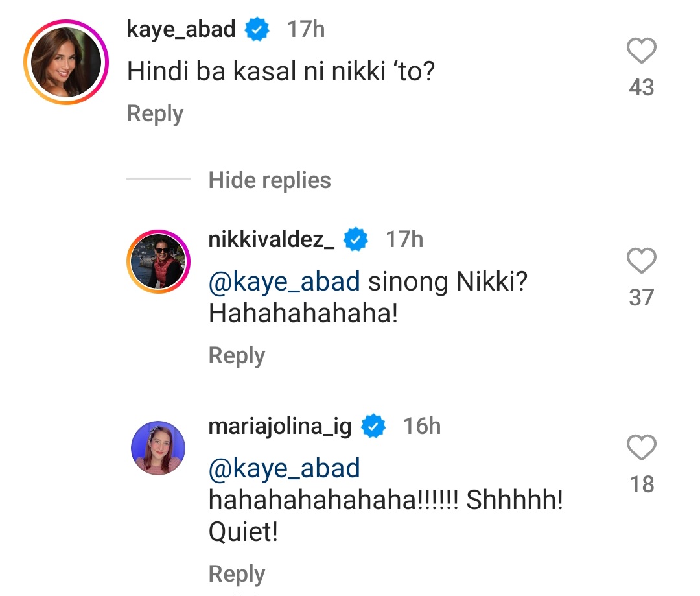Tap the verified badge next to kaye_abad

click(x=257, y=30)
